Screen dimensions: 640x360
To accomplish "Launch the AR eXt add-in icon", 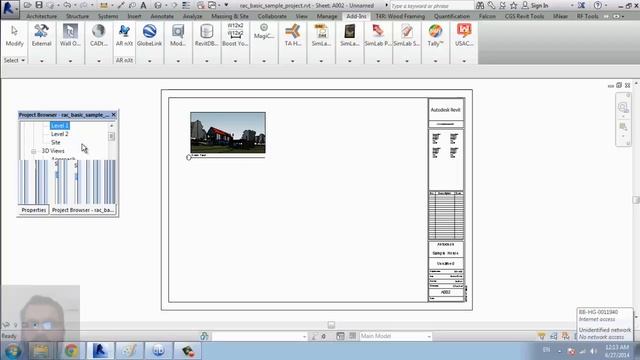I will [x=124, y=36].
